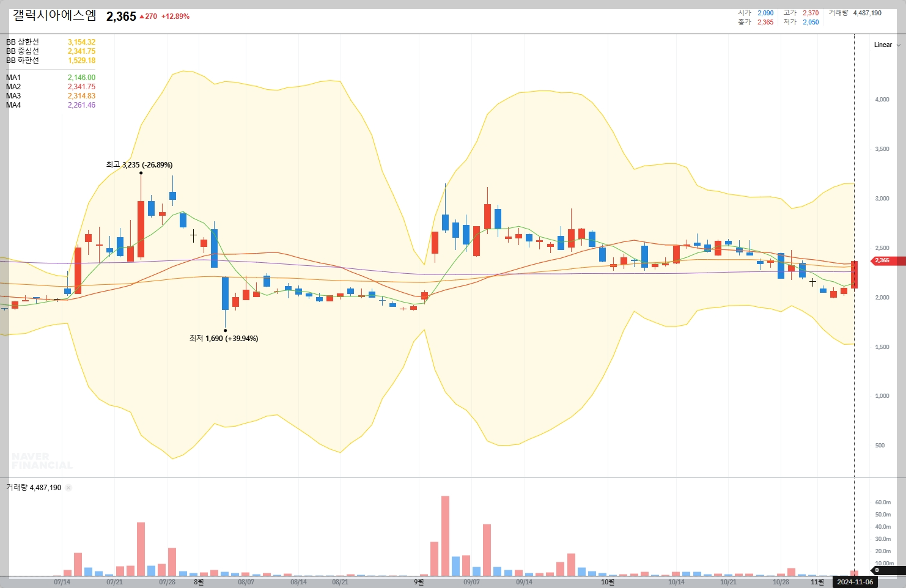The image size is (906, 588).
Task: Click the 08/07 date label
Action: [246, 582]
